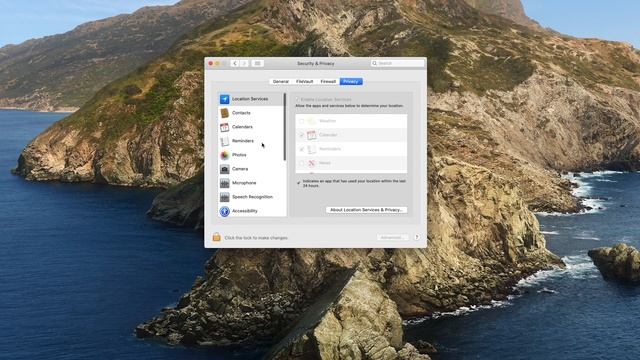
Task: Toggle the Calendar location checkbox
Action: (302, 135)
